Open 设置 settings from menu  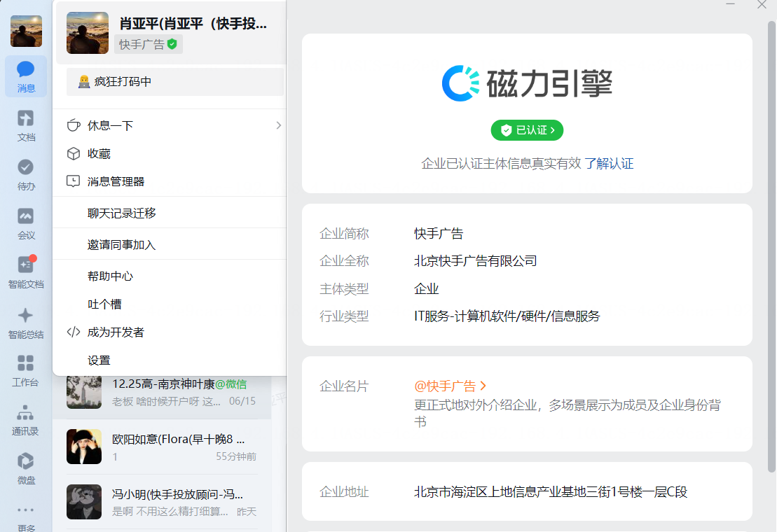170,360
